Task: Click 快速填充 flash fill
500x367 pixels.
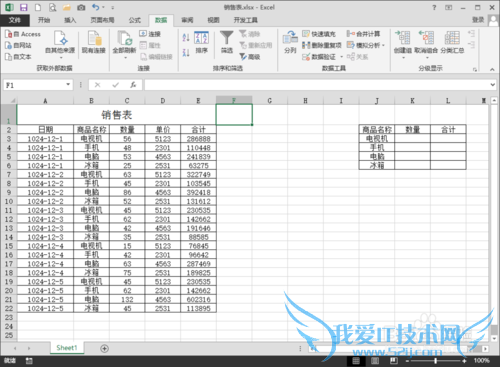Action: 319,34
